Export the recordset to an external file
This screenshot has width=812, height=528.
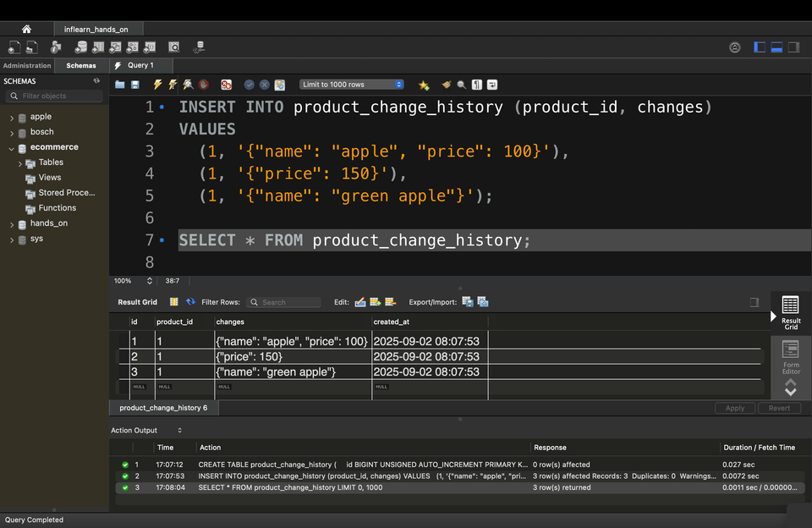coord(468,302)
